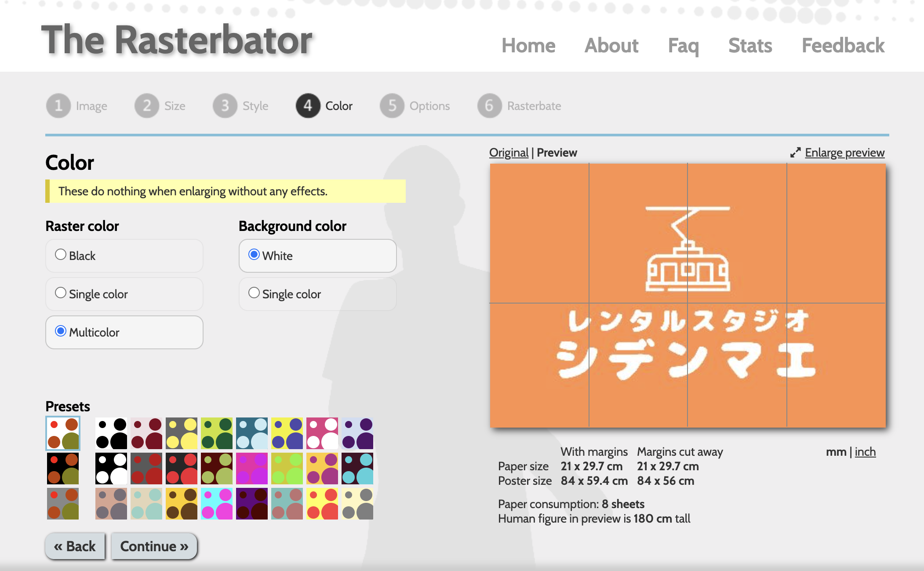The height and width of the screenshot is (571, 924).
Task: Pick the cyan with magenta dots preset
Action: 217,504
